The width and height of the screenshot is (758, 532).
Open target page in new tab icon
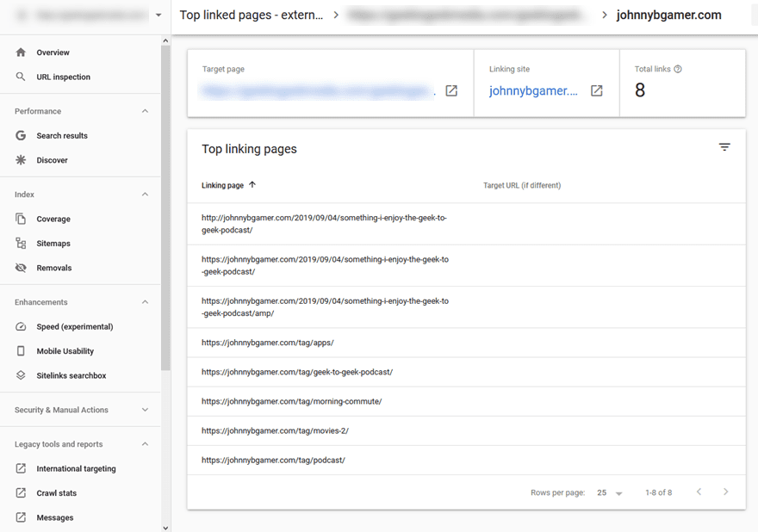[451, 91]
